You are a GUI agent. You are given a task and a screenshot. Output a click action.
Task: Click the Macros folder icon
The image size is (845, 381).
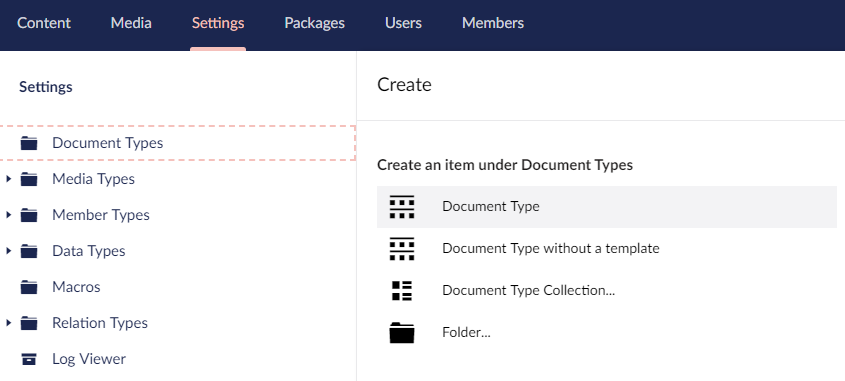(29, 287)
